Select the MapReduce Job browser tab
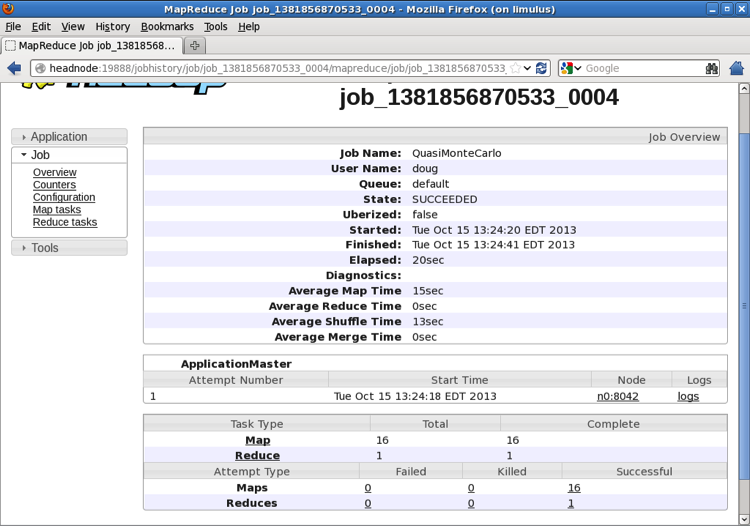The height and width of the screenshot is (526, 750). pos(90,45)
